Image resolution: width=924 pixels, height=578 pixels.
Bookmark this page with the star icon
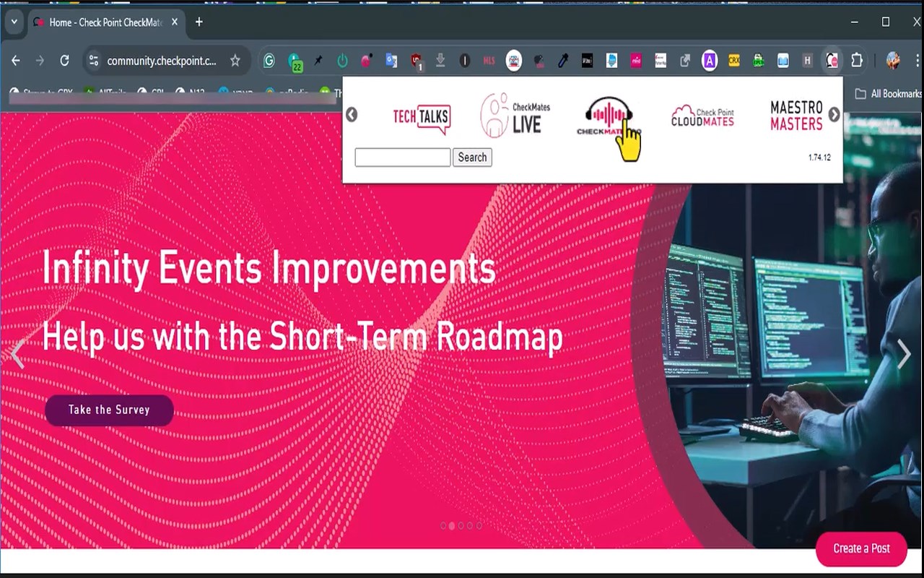235,61
